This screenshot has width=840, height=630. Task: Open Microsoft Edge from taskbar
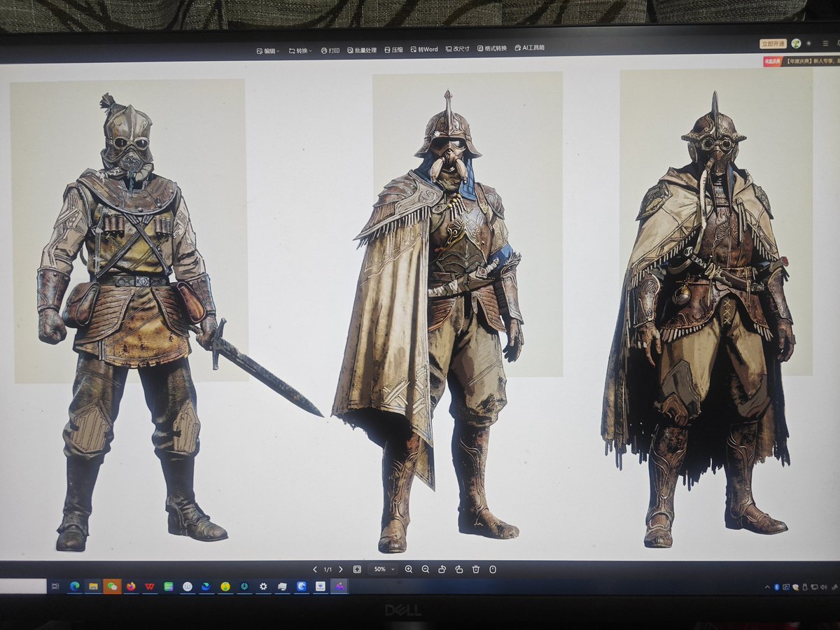pyautogui.click(x=74, y=587)
